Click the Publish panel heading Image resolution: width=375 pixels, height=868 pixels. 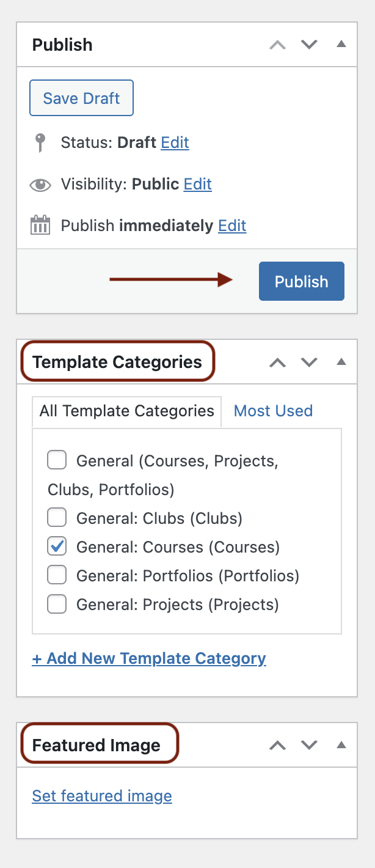pos(62,45)
